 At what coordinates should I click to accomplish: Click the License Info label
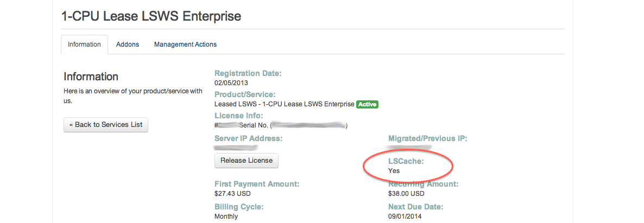(x=238, y=116)
